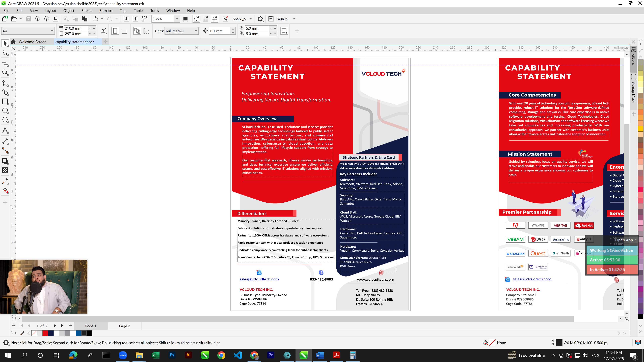Open Options gear in toolbar
Viewport: 644px width, 362px height.
point(260,19)
